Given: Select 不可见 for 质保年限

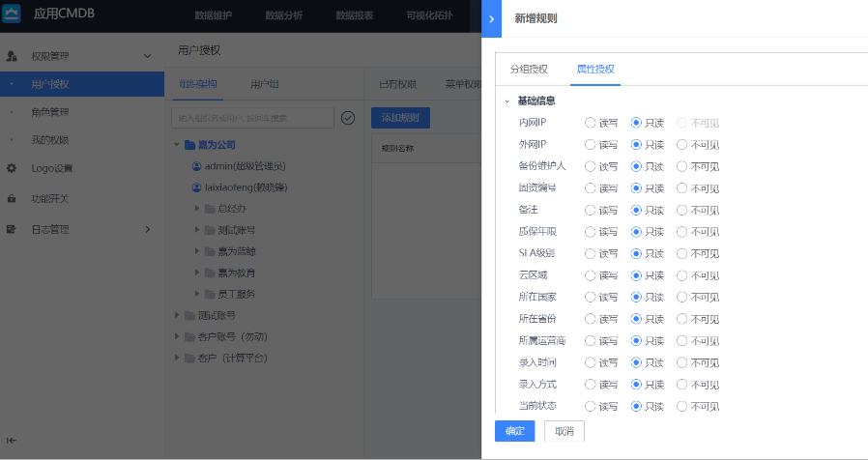Looking at the screenshot, I should pos(682,231).
